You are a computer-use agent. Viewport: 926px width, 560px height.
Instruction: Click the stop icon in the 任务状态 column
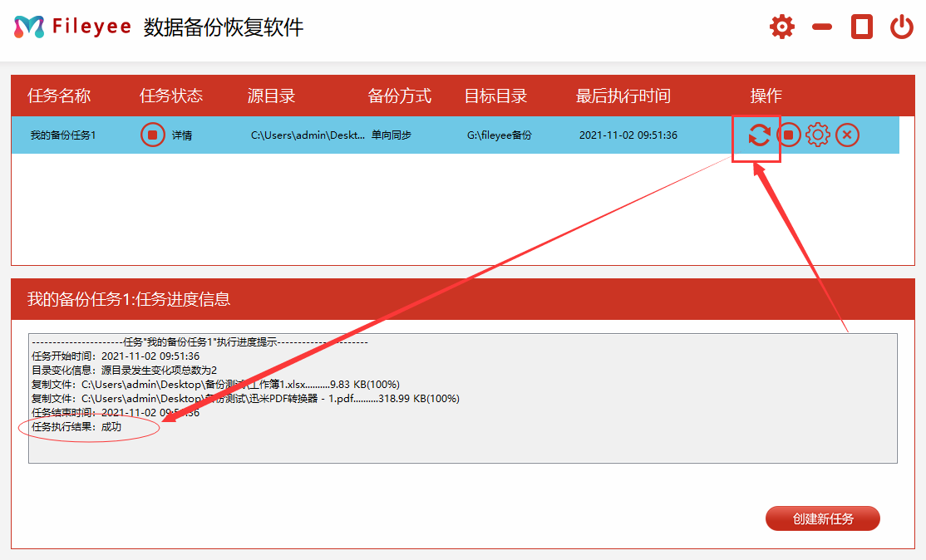pyautogui.click(x=152, y=135)
